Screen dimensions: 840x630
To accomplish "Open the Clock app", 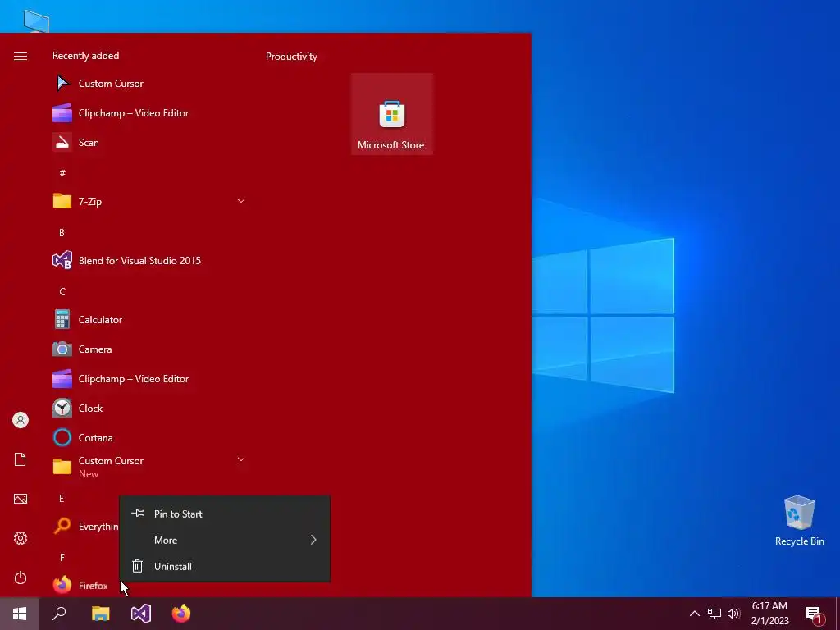I will coord(149,409).
